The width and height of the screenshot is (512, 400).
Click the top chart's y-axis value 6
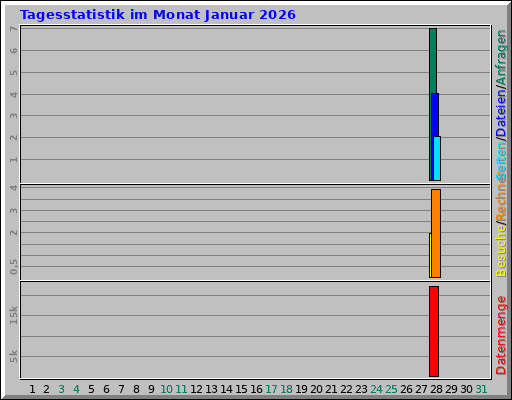(x=13, y=51)
